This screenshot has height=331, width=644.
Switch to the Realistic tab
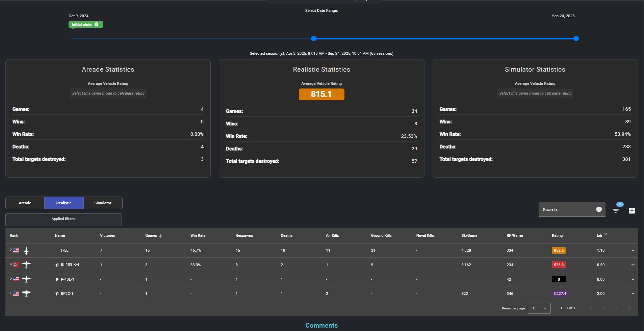pyautogui.click(x=64, y=203)
